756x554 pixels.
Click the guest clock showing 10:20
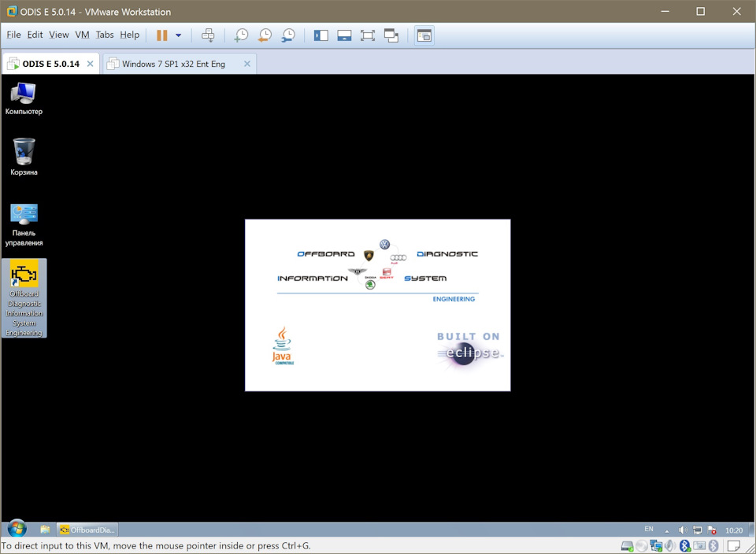coord(734,530)
